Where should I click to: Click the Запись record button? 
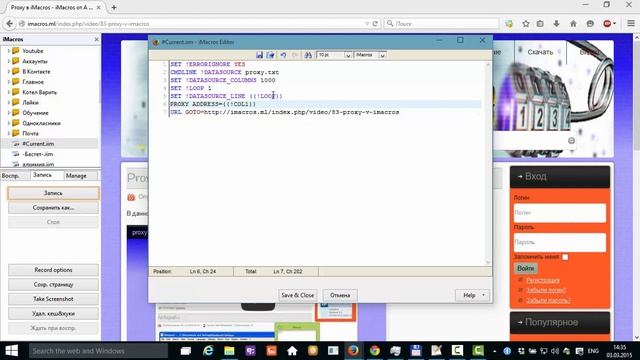pyautogui.click(x=53, y=193)
